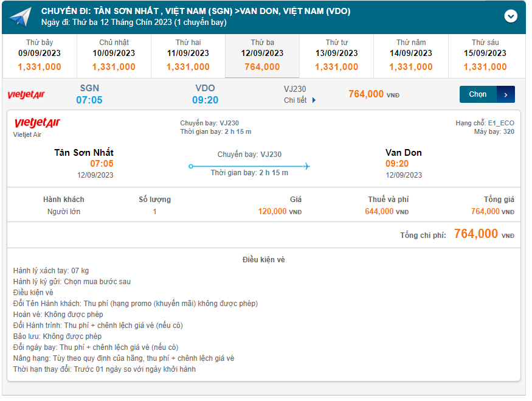This screenshot has height=401, width=532.
Task: Click the arrow on the Chọn button
Action: tap(506, 94)
